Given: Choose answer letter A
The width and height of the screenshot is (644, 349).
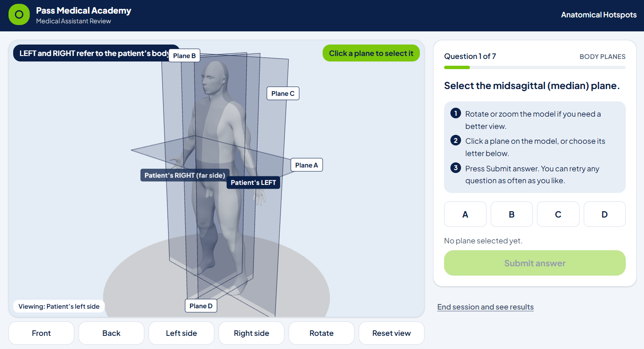Looking at the screenshot, I should [x=465, y=214].
